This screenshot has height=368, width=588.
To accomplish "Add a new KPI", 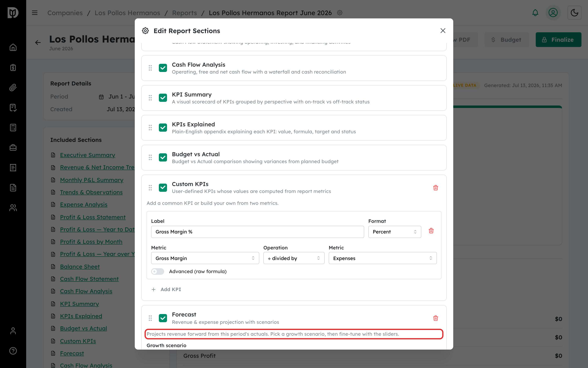I will 166,289.
